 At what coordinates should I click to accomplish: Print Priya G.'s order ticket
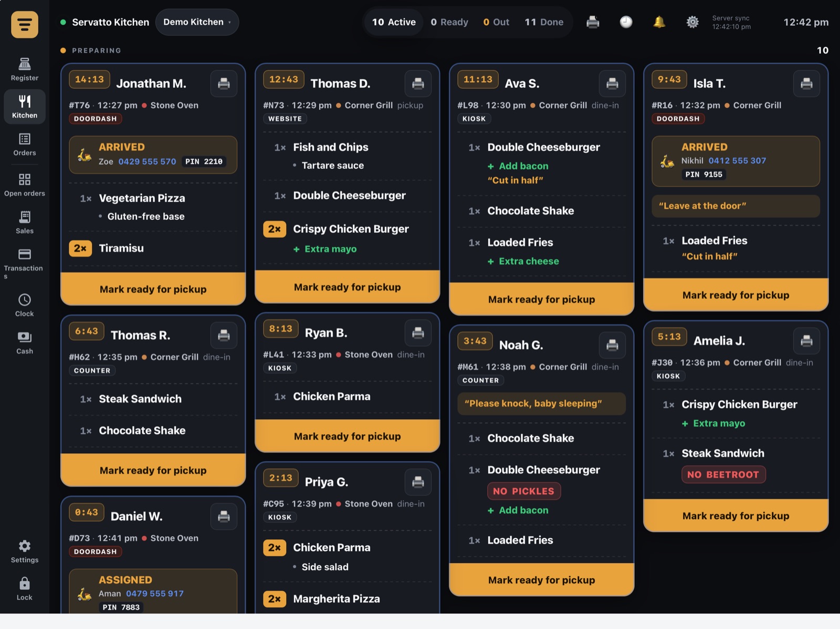pos(418,482)
